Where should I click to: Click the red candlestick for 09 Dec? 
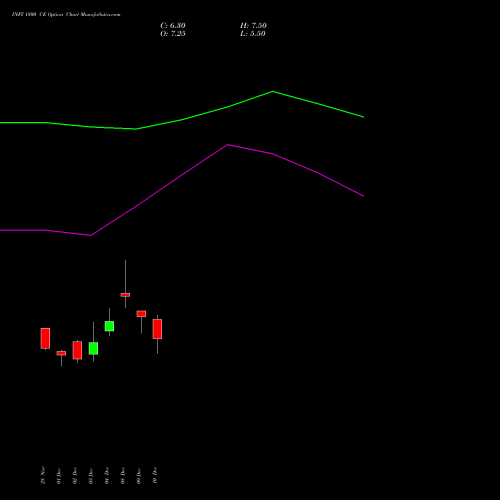point(141,314)
